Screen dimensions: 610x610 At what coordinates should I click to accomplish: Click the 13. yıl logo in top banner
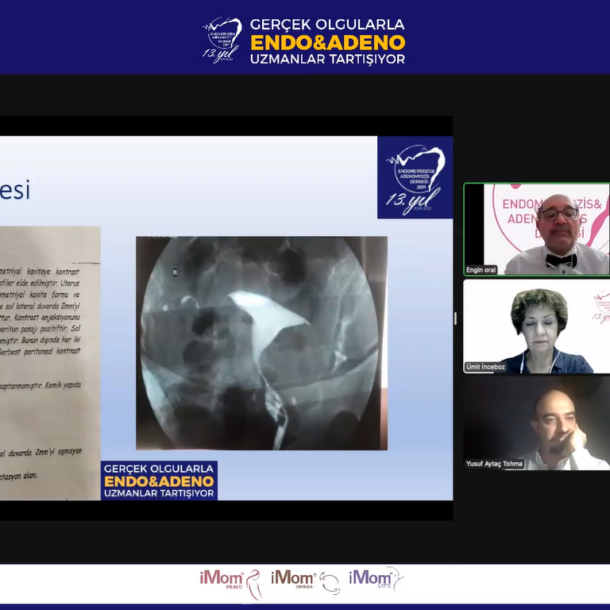pyautogui.click(x=222, y=39)
